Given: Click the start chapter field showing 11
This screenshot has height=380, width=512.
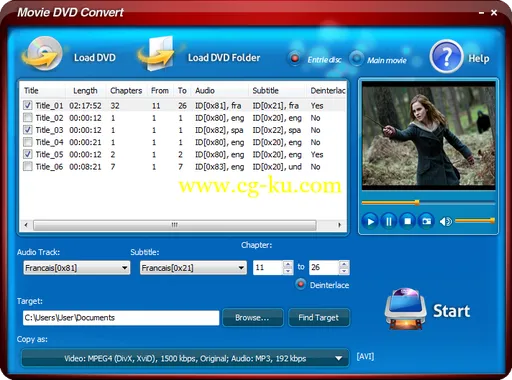Looking at the screenshot, I should point(268,268).
